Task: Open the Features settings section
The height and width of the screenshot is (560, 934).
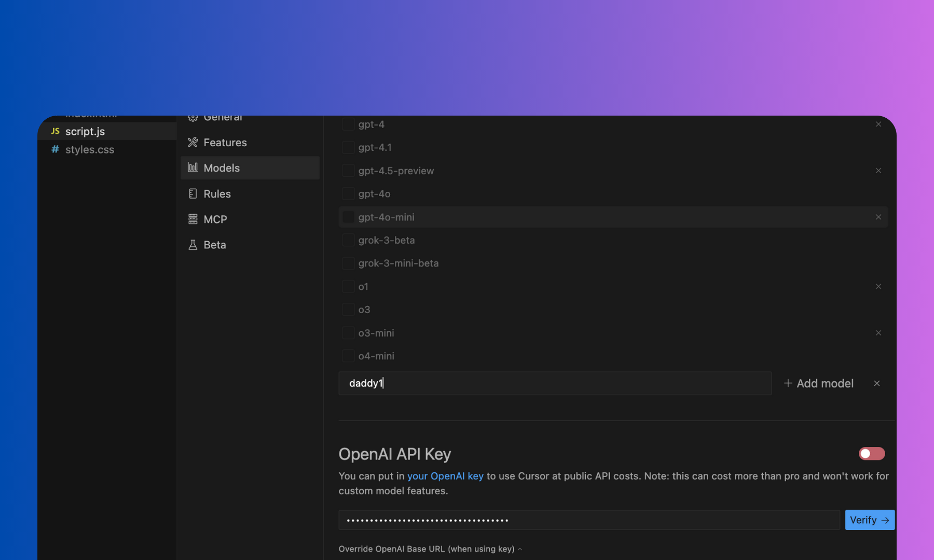Action: [250, 142]
